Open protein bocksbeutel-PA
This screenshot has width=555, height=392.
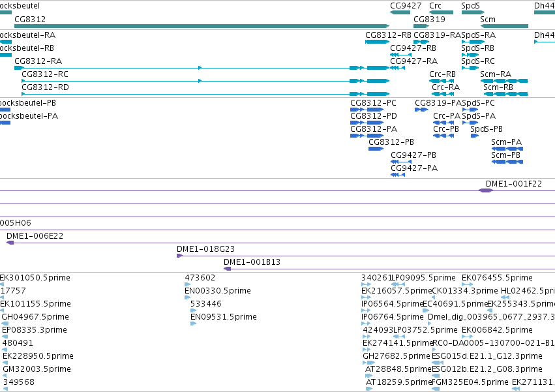[x=28, y=116]
